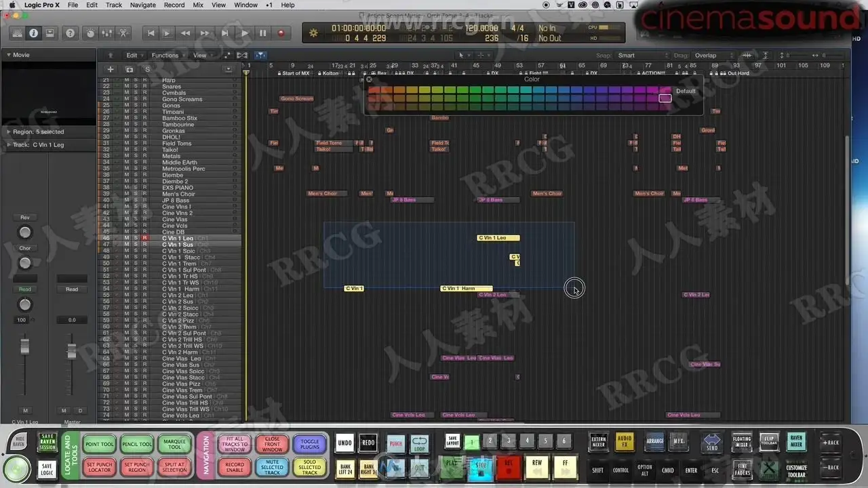The width and height of the screenshot is (868, 488).
Task: Click the Toggle Plugins button
Action: click(x=309, y=445)
